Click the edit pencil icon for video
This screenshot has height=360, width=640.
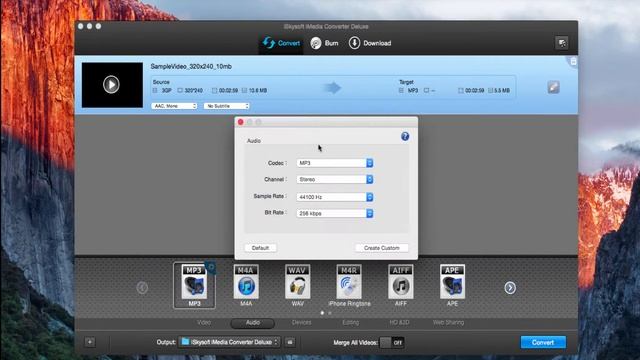553,87
